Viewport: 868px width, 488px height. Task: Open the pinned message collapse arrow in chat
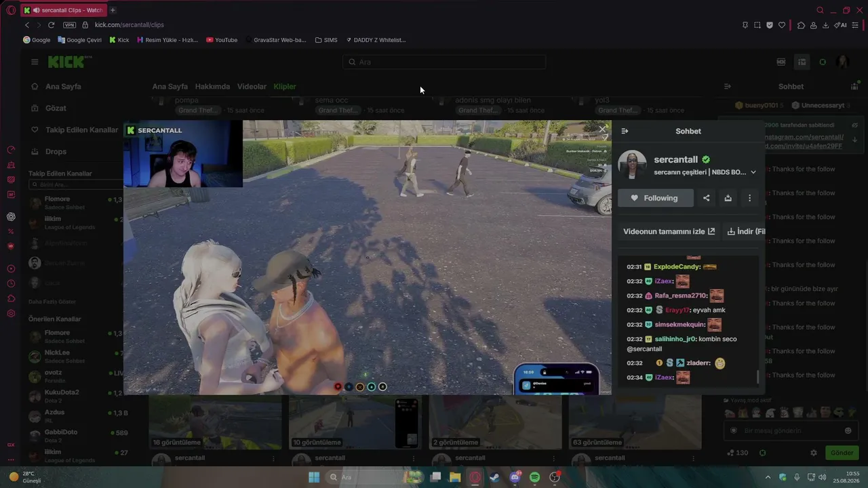point(854,139)
